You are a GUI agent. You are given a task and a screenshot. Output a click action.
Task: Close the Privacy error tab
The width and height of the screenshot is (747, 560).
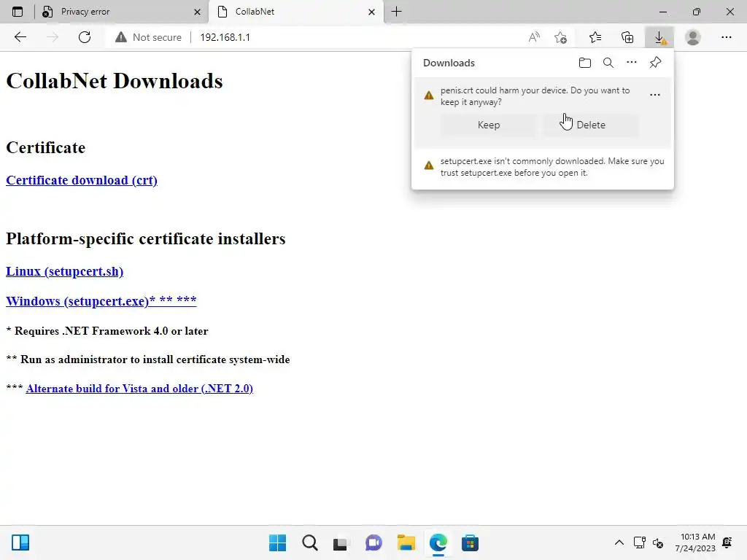[x=197, y=12]
